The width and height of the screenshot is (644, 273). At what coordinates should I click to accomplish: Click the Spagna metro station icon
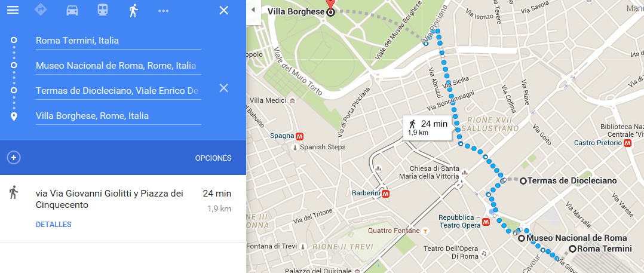pyautogui.click(x=300, y=136)
